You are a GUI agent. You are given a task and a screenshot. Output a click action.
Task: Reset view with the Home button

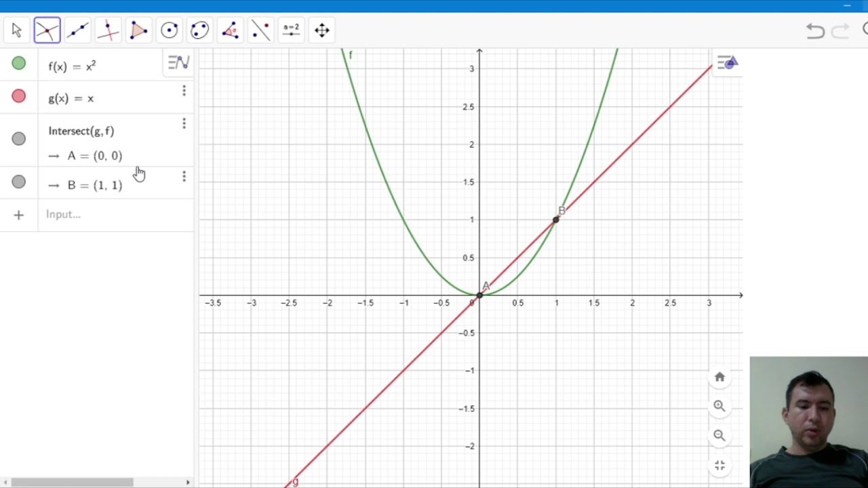719,377
